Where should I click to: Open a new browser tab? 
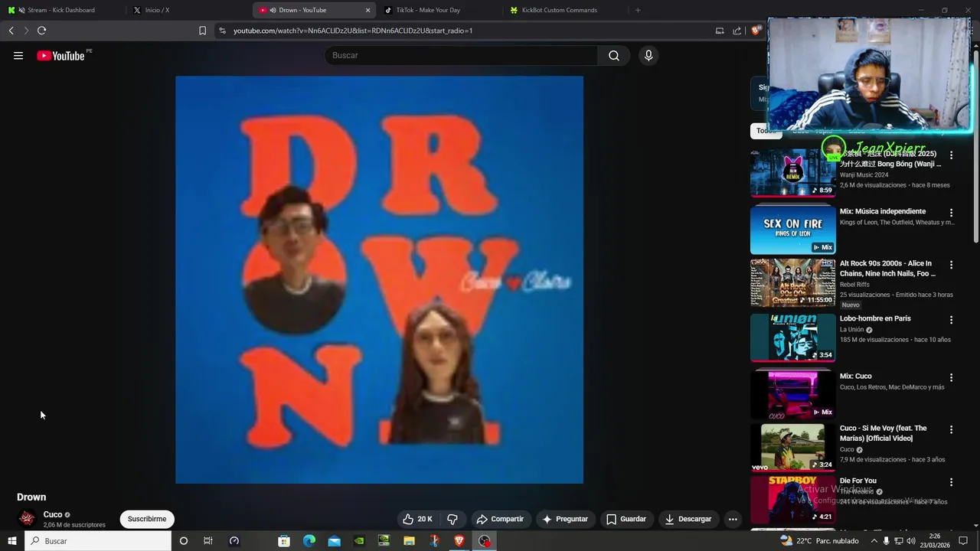638,10
